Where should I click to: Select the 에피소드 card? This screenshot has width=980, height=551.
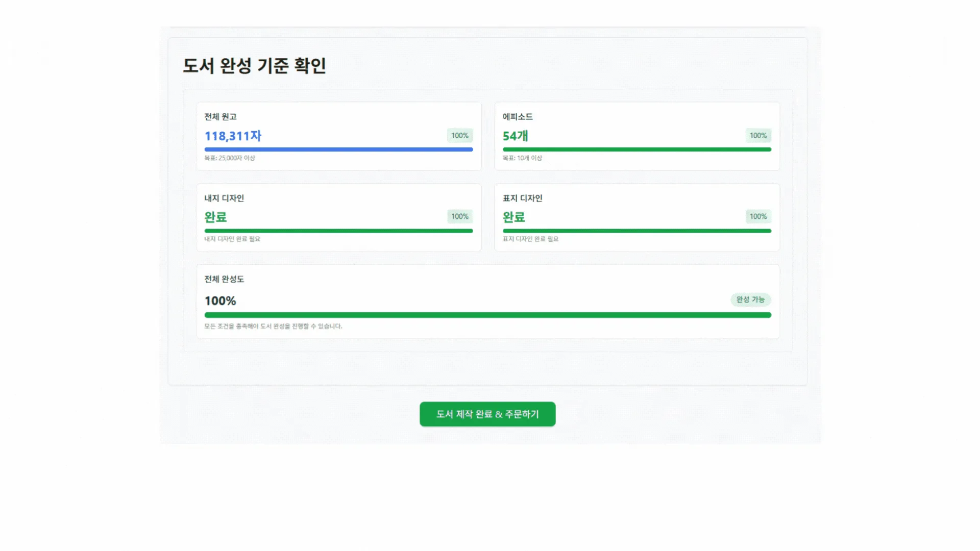(x=636, y=136)
